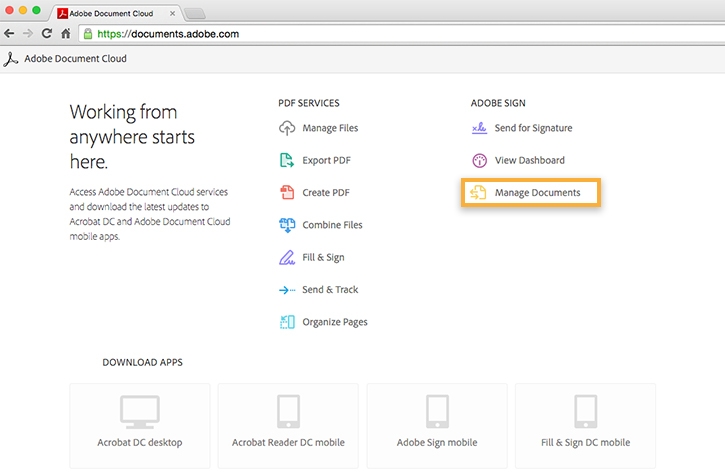Screen dimensions: 725x474
Task: Reload the page with the refresh button
Action: [46, 33]
